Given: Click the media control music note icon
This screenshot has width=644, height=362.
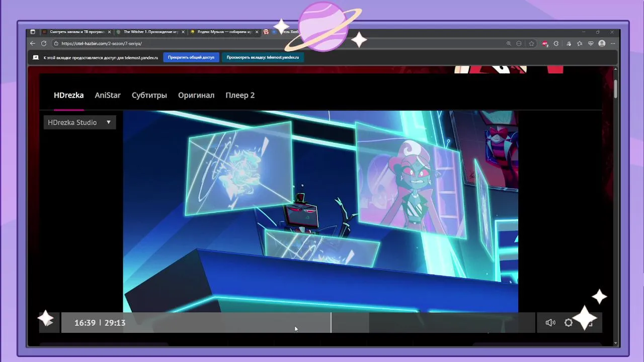Looking at the screenshot, I should 568,44.
